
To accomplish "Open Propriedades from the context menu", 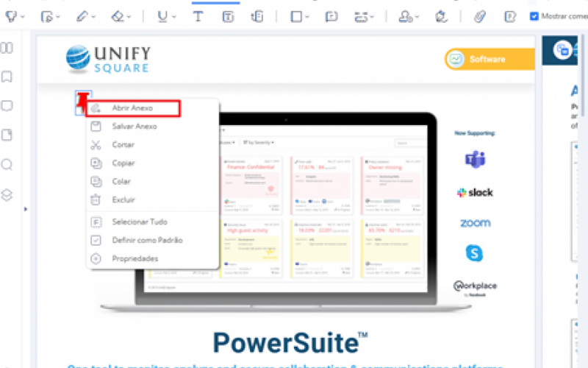I will pyautogui.click(x=153, y=259).
